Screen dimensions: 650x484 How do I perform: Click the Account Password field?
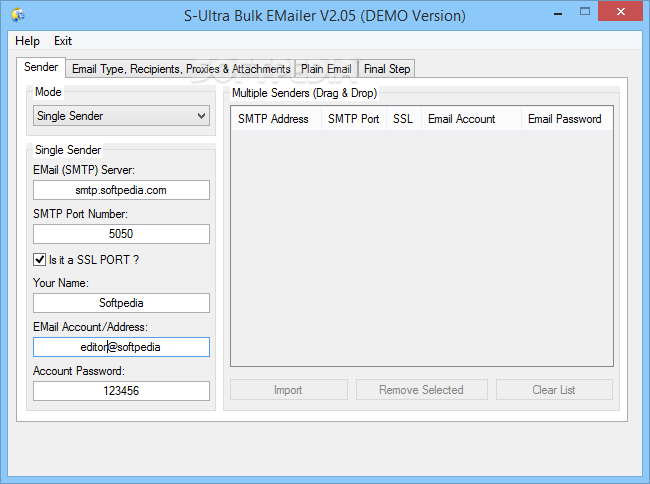pos(121,391)
